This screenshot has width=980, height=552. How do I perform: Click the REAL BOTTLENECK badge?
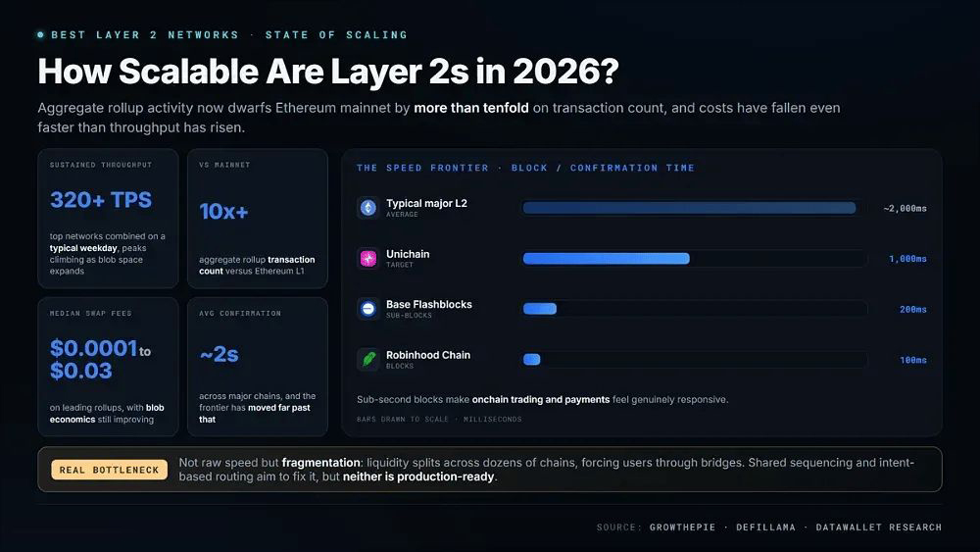110,470
